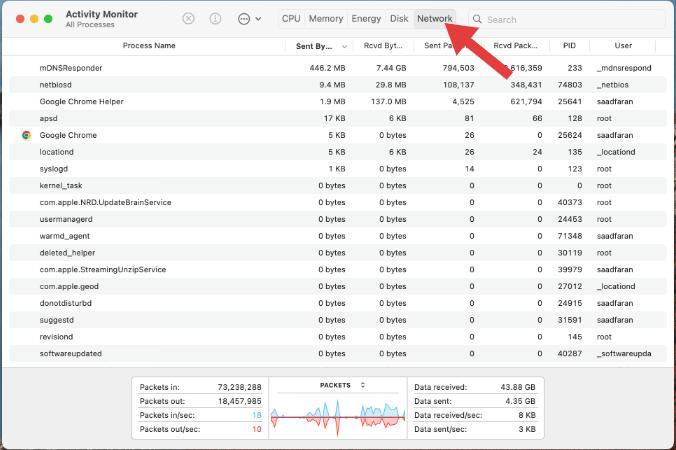
Task: Switch to the Energy tab
Action: [x=366, y=19]
